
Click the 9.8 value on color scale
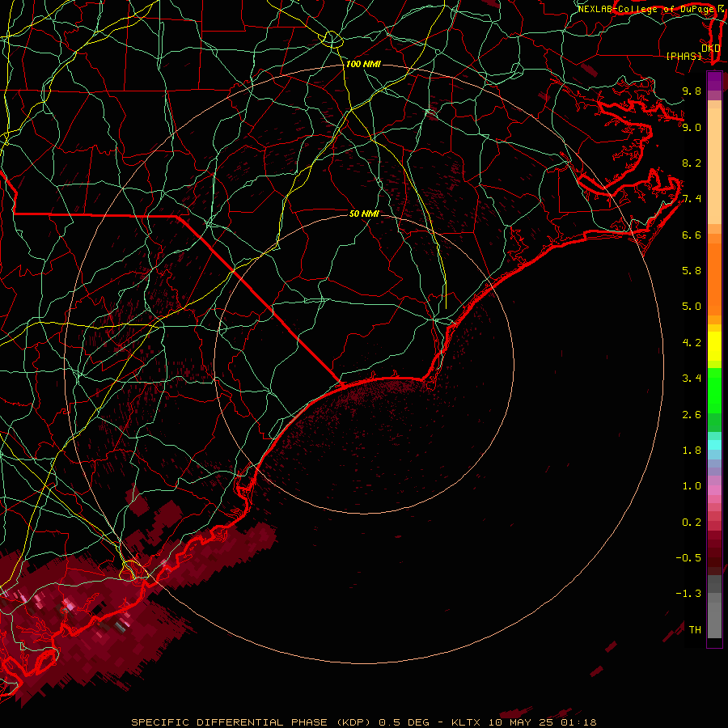click(x=692, y=91)
